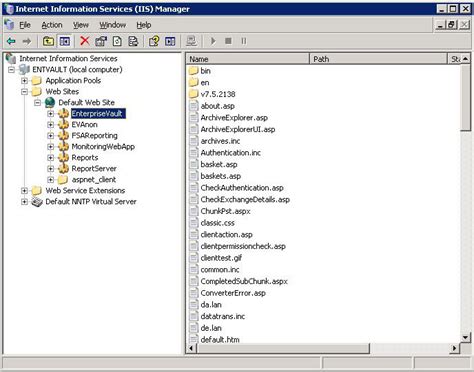Click the Stop item square button

tap(228, 41)
